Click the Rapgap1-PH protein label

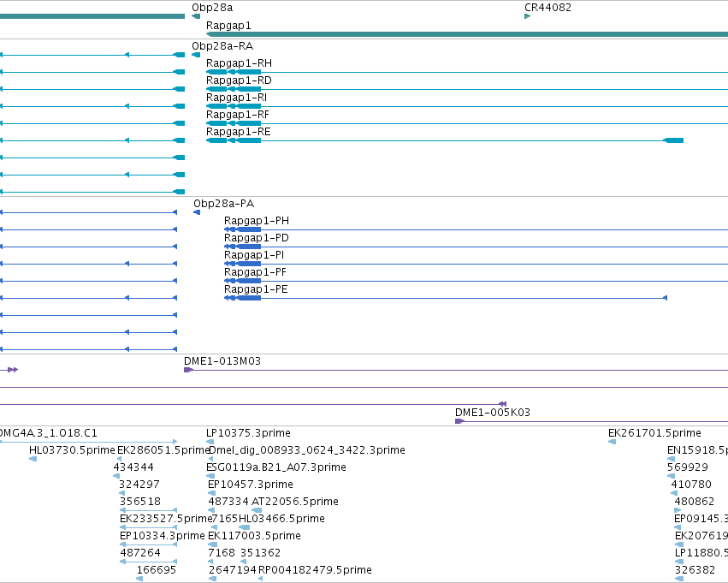(257, 221)
